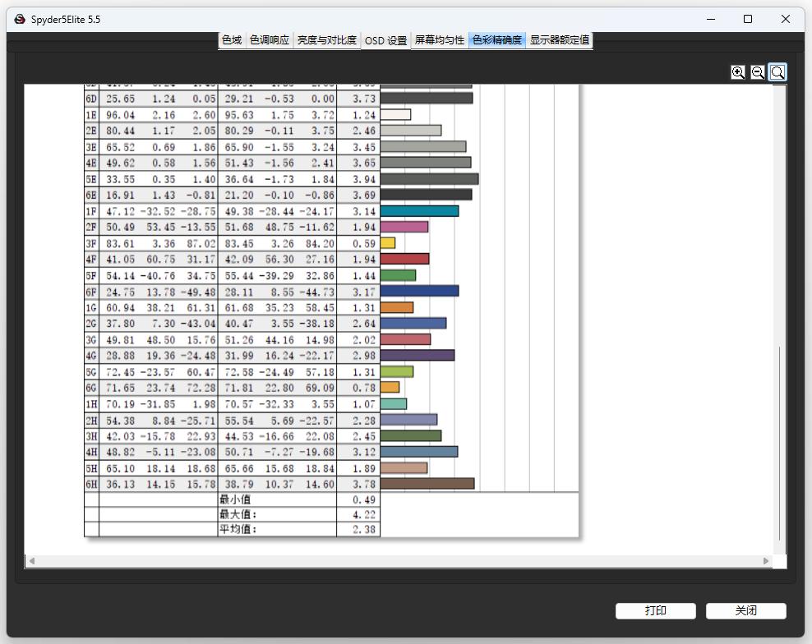Viewport: 812px width, 644px height.
Task: Click the zoom out magnifier icon
Action: click(x=758, y=72)
